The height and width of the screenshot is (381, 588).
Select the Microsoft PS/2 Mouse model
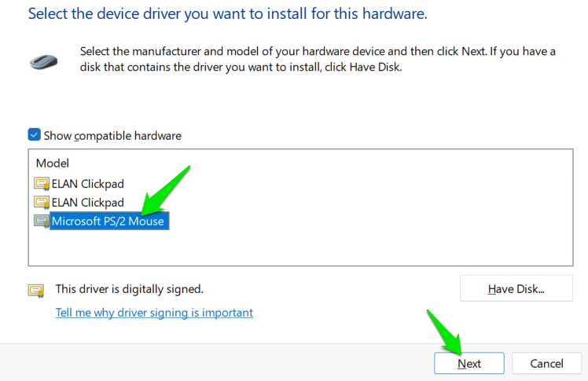(x=108, y=222)
